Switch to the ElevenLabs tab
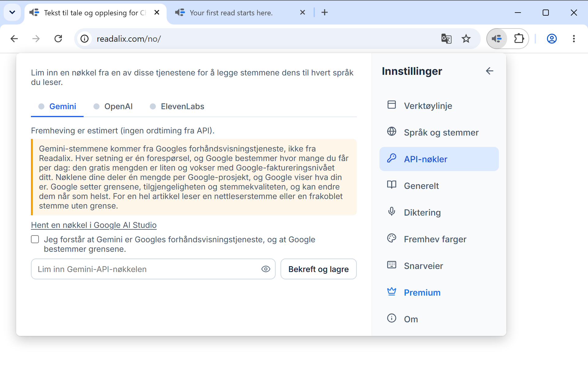 point(177,106)
